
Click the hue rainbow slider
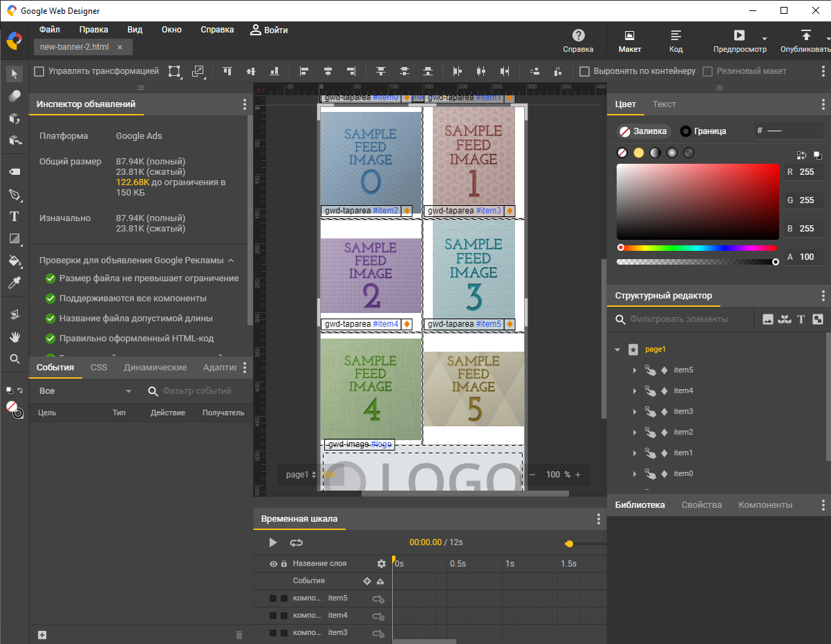tap(697, 247)
